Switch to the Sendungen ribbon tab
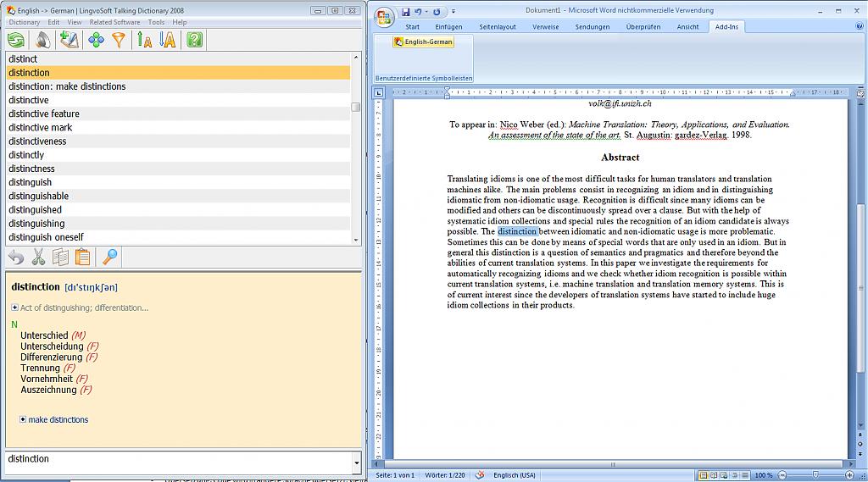 593,26
